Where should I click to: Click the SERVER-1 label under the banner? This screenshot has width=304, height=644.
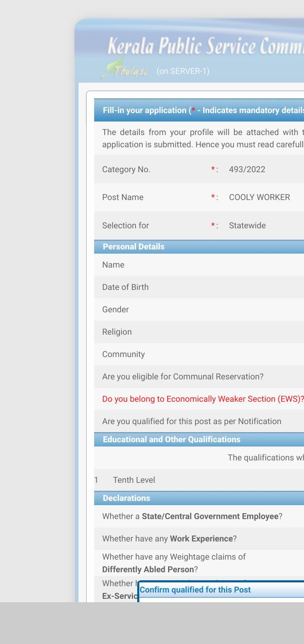point(182,71)
